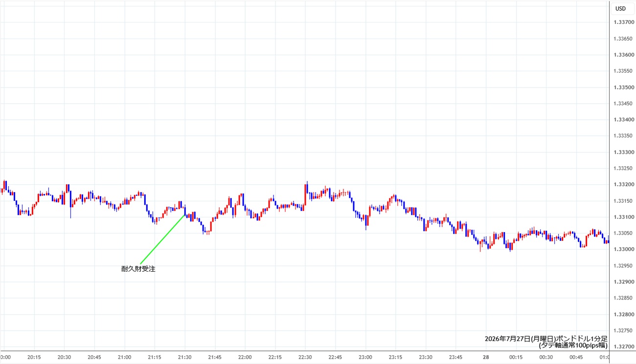
Task: Click the 20:45 time axis label
Action: (94, 357)
